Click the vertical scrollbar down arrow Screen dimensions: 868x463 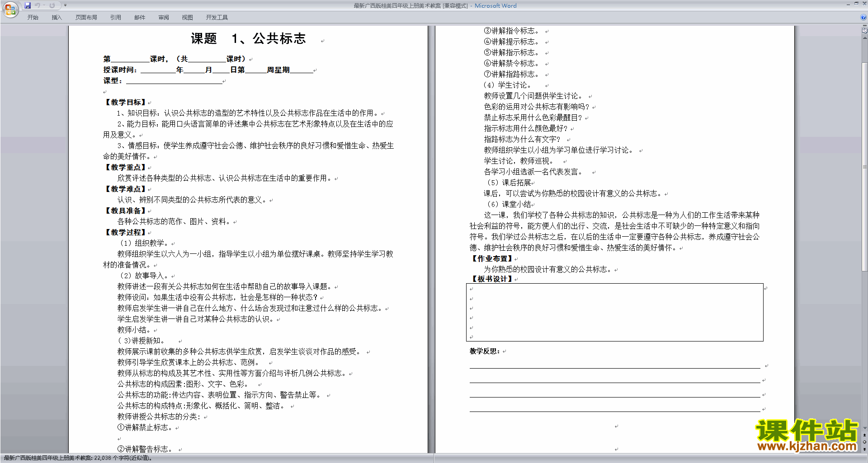click(x=864, y=428)
